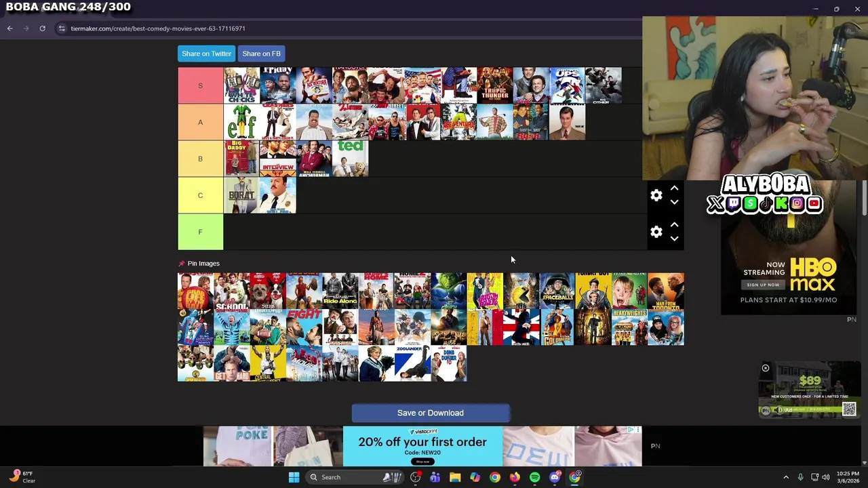Pick the Lego Movie poster from image pool
Image resolution: width=868 pixels, height=488 pixels.
point(304,363)
